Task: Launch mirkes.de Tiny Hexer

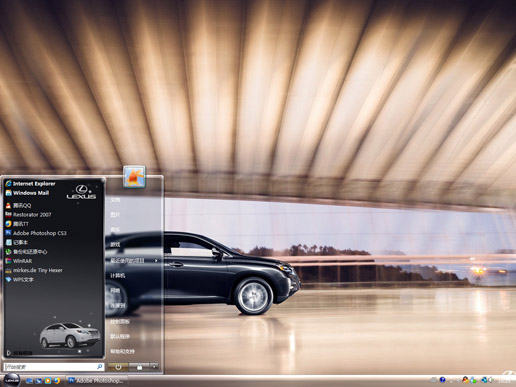Action: 34,270
